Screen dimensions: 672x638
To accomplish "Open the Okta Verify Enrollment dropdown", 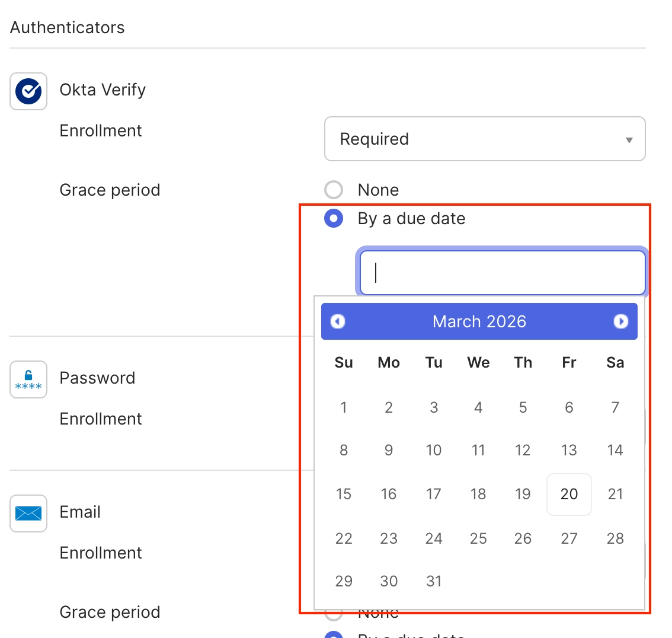I will (484, 139).
